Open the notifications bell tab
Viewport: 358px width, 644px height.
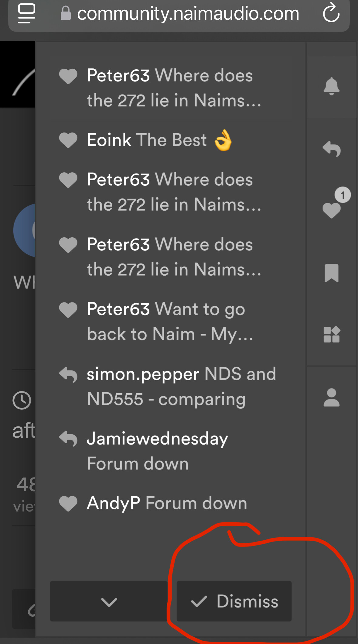(x=331, y=87)
